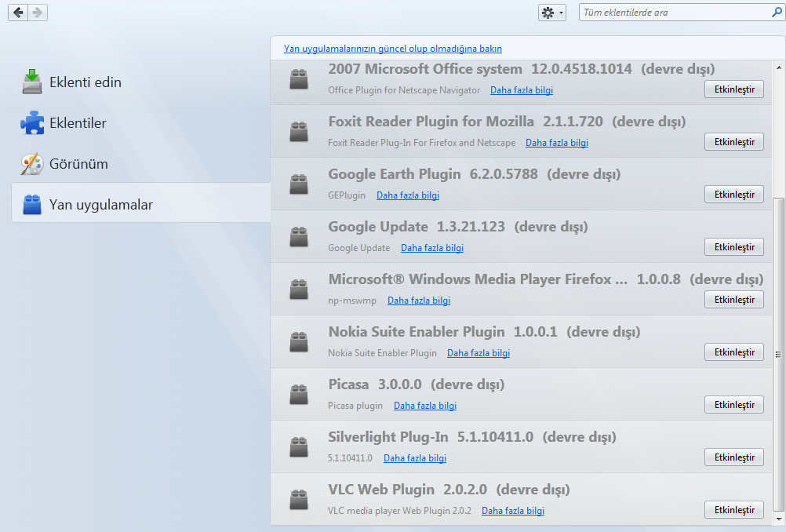Click the Eklenti edin download icon
786x532 pixels.
coord(32,82)
